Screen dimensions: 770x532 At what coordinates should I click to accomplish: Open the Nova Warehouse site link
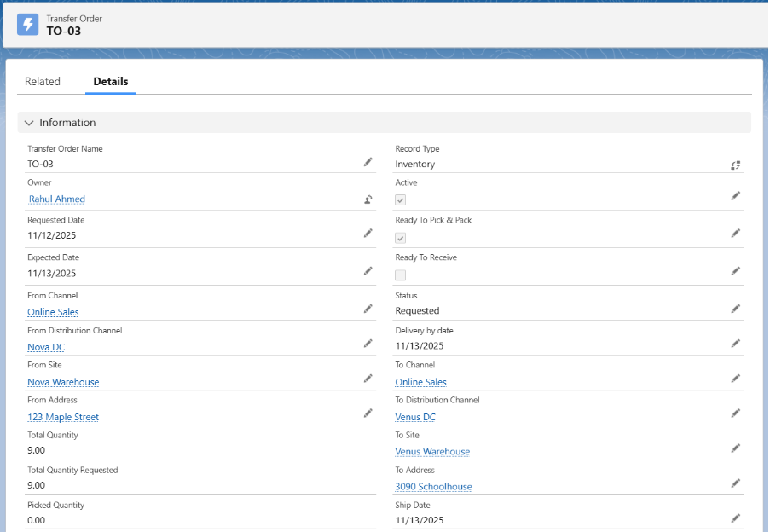[x=63, y=382]
